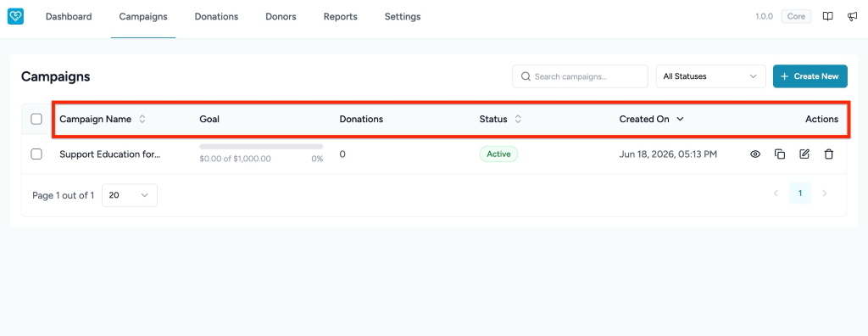868x336 pixels.
Task: Click the Create New button
Action: click(x=810, y=76)
